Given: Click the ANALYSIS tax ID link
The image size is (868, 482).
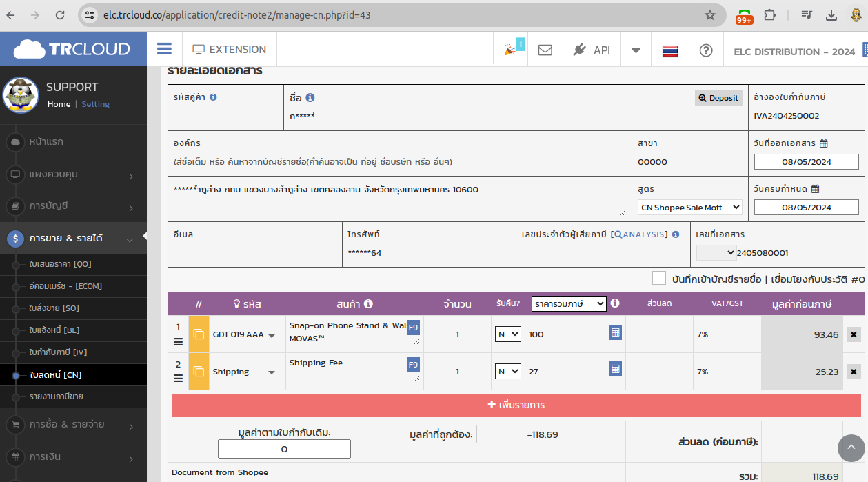Looking at the screenshot, I should pyautogui.click(x=640, y=234).
